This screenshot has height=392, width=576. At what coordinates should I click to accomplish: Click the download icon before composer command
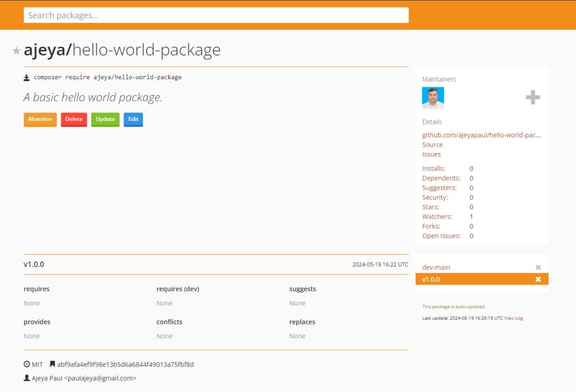pyautogui.click(x=26, y=77)
